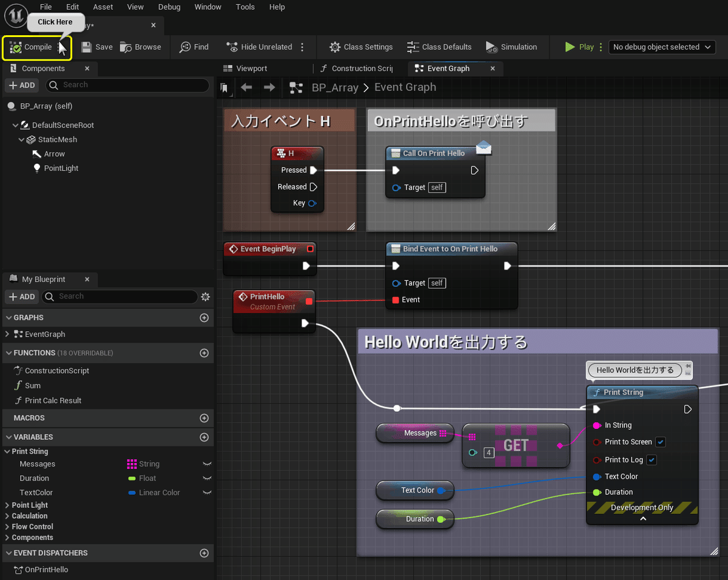
Task: Toggle visibility eye for TextColor variable
Action: click(206, 493)
